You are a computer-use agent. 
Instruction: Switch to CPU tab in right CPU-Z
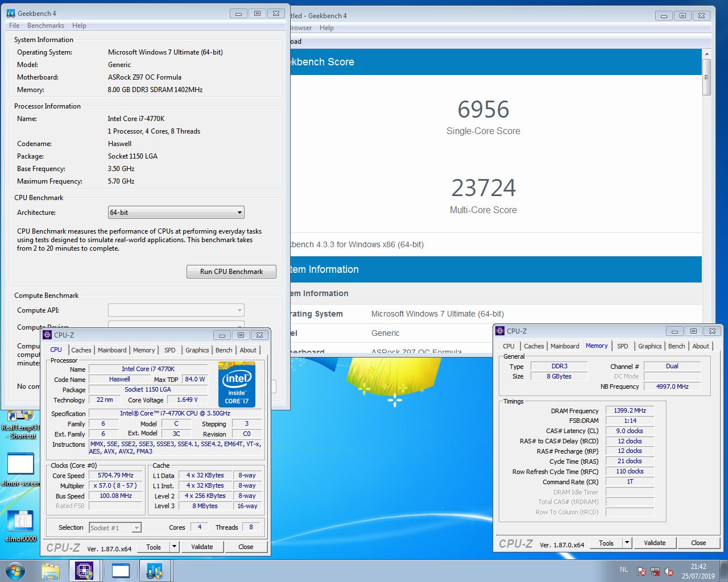click(508, 346)
